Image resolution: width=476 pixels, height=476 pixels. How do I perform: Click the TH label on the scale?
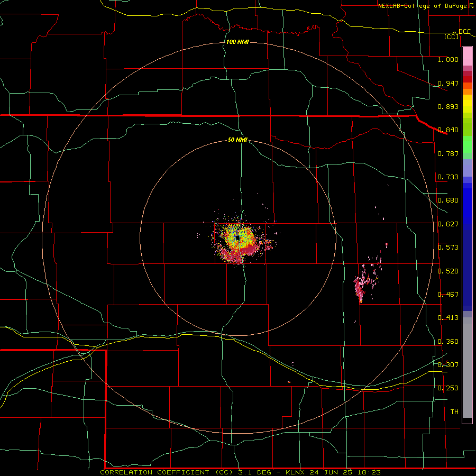click(454, 412)
